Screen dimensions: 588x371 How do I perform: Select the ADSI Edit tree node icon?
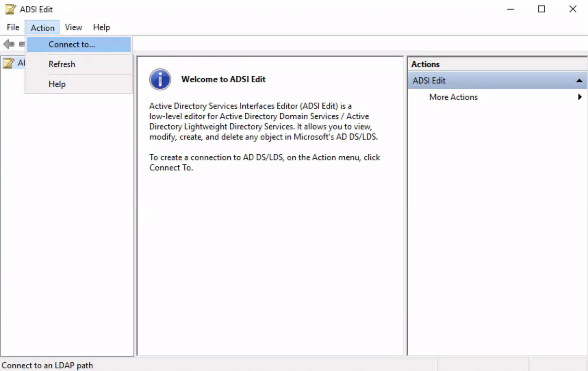(x=9, y=63)
